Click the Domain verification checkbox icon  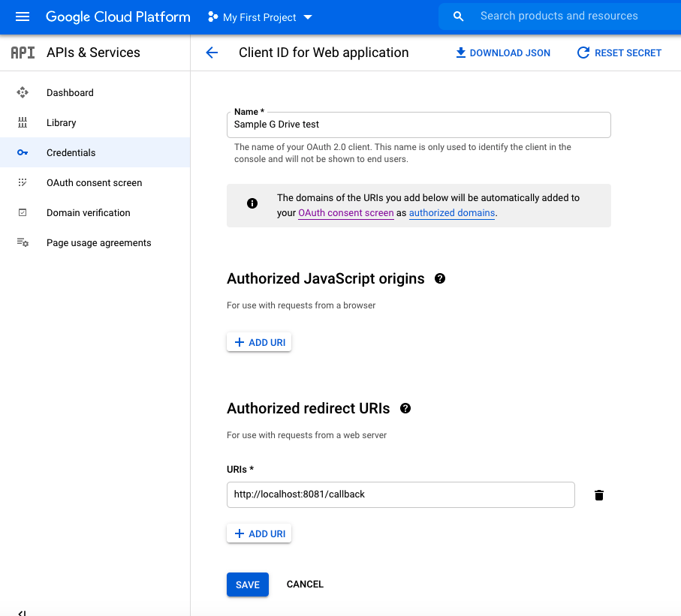click(x=23, y=212)
